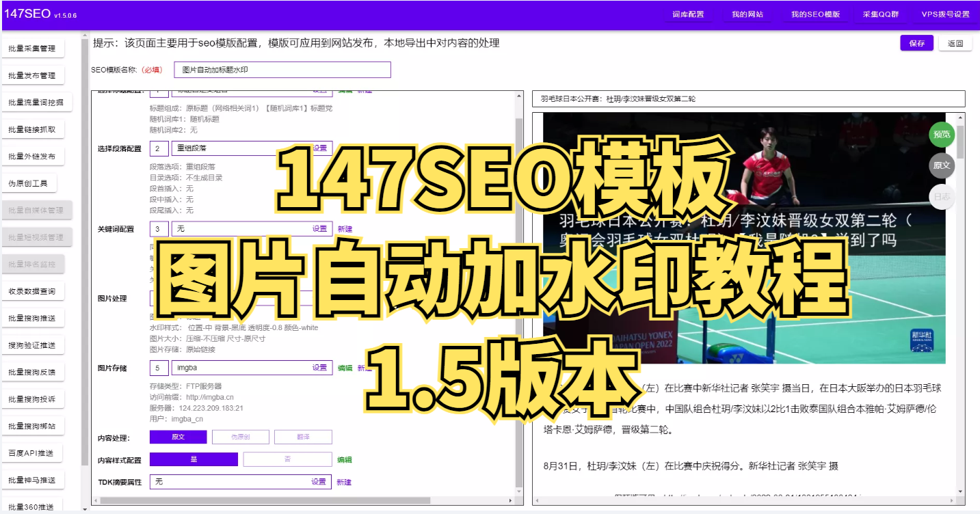This screenshot has height=514, width=980.
Task: Click order number field 5 for 图片存储
Action: coord(159,368)
